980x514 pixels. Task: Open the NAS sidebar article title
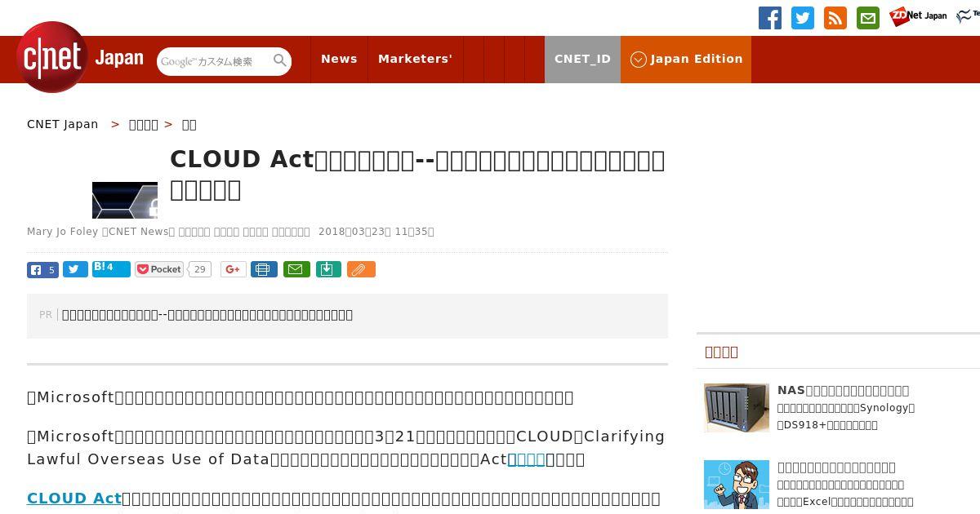(x=843, y=391)
